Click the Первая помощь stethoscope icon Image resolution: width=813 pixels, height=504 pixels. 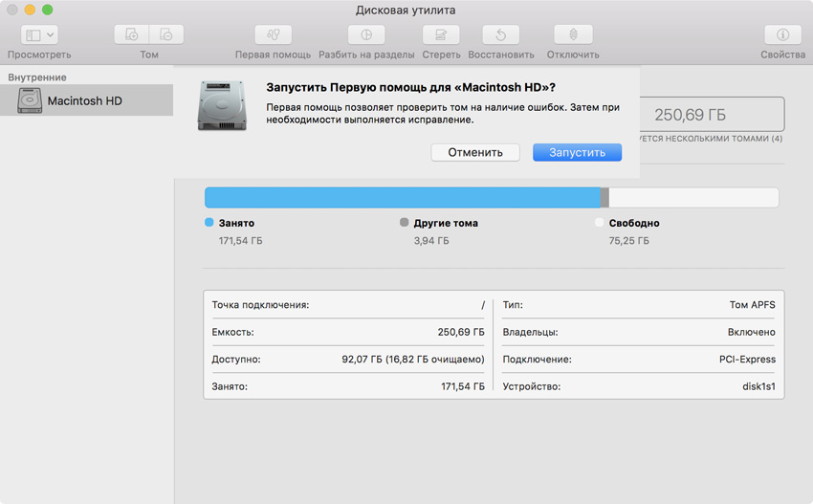click(273, 35)
